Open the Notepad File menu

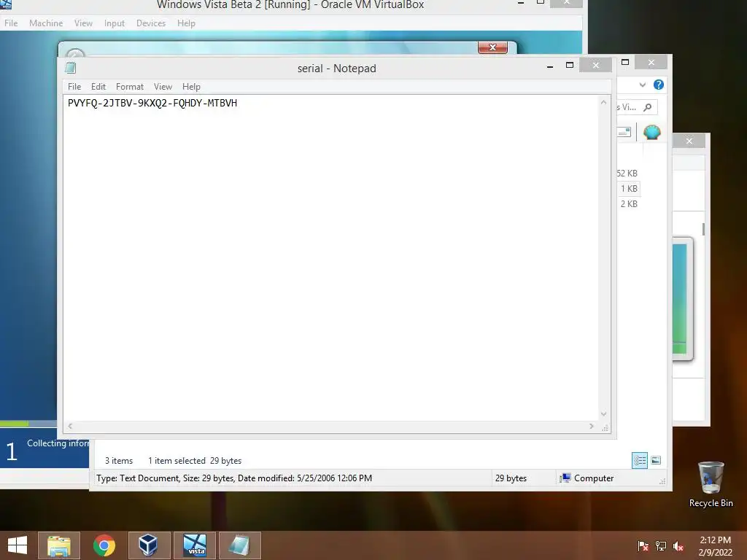[74, 87]
